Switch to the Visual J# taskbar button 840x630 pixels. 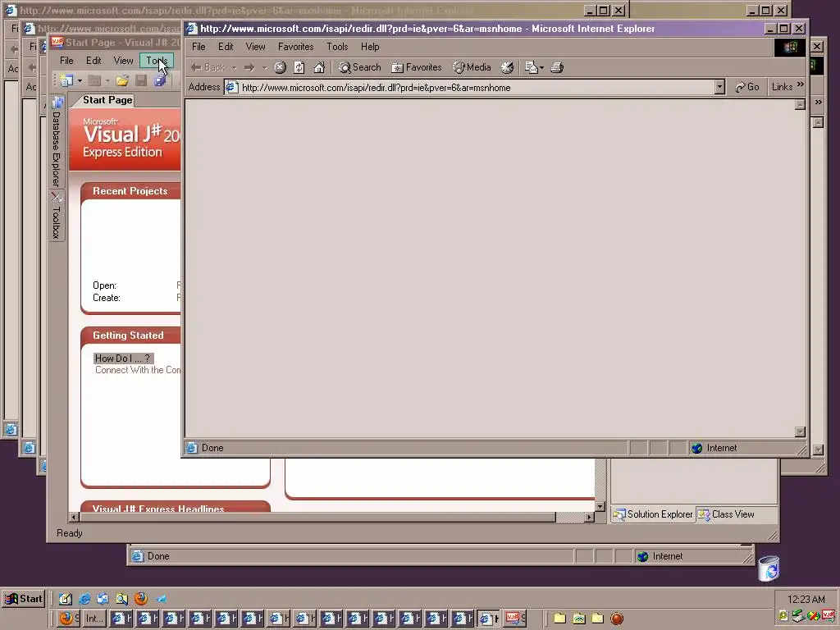point(515,619)
